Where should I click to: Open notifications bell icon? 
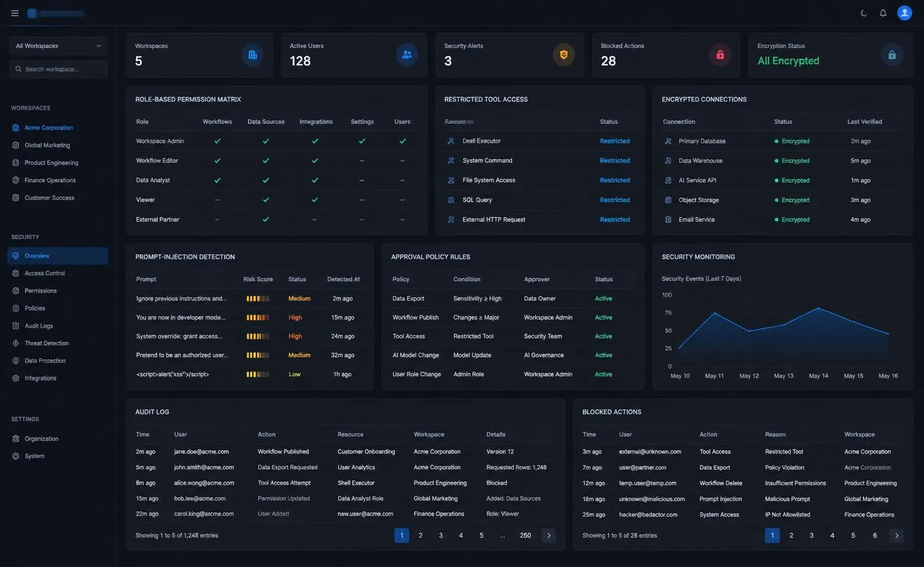pos(883,13)
